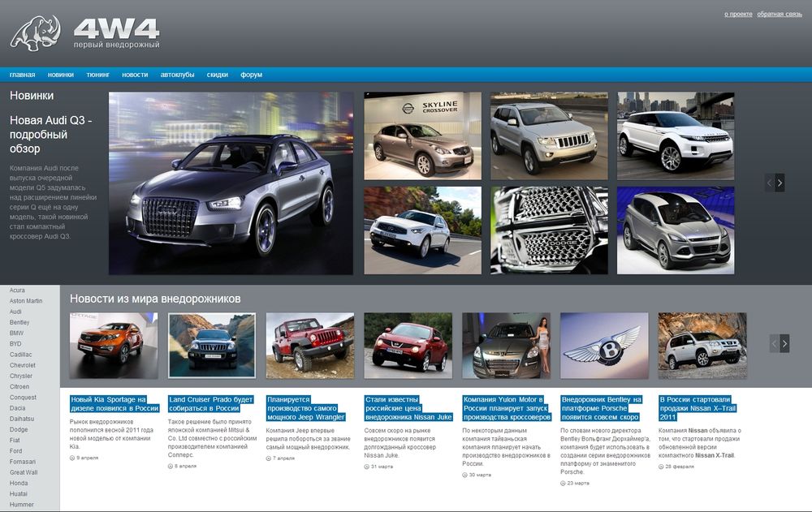Read 'Планируется производство самого мощного Jeep Wrangler' headline
This screenshot has height=512, width=812.
tap(305, 408)
